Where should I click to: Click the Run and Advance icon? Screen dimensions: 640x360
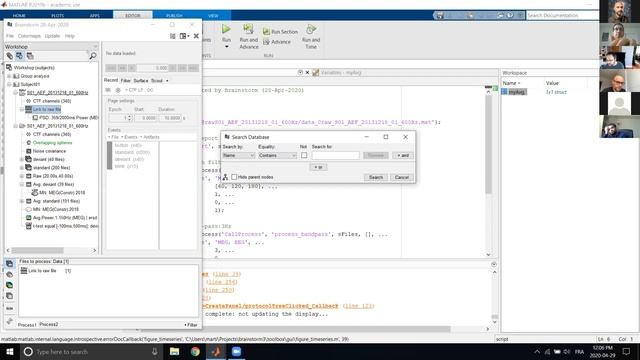click(x=248, y=29)
